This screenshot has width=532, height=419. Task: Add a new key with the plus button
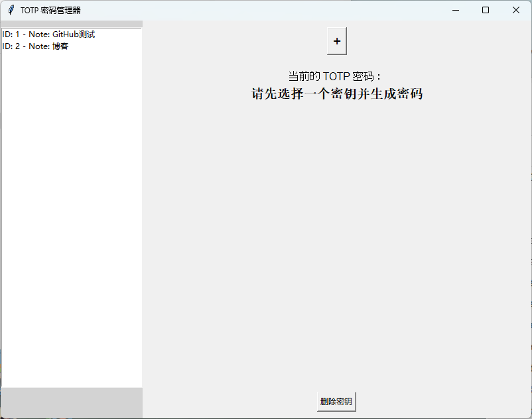coord(336,41)
